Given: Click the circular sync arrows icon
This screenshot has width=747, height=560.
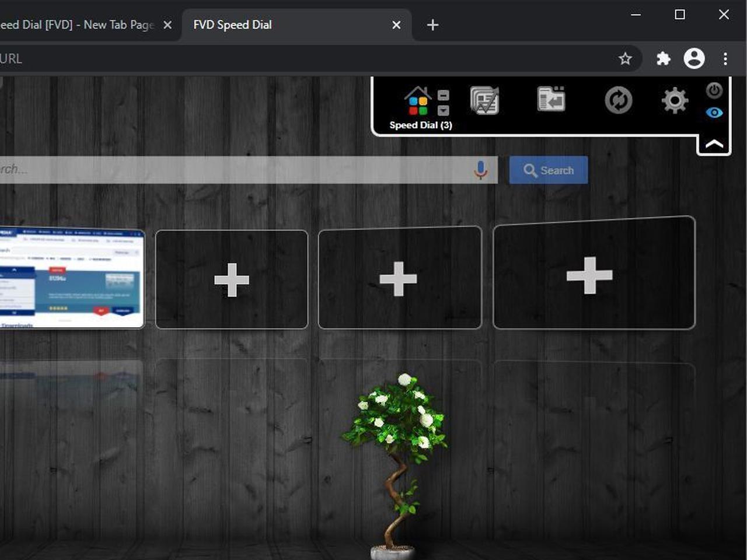Looking at the screenshot, I should coord(618,100).
